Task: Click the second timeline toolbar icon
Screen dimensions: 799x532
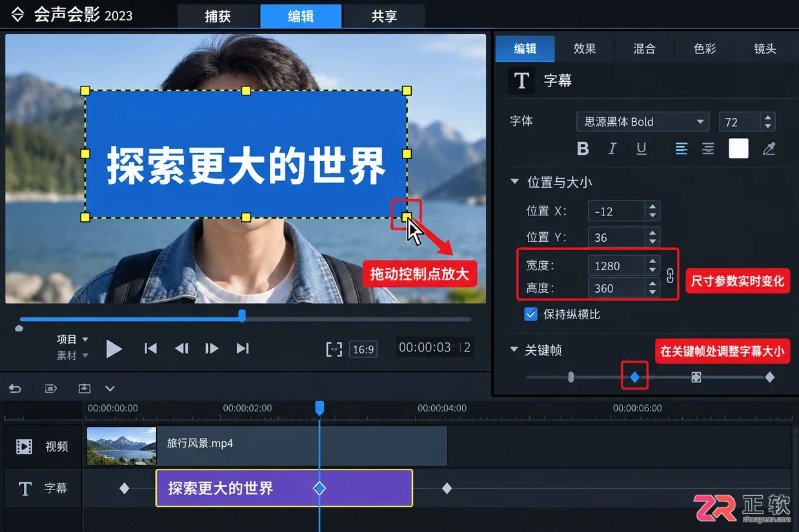Action: point(50,389)
